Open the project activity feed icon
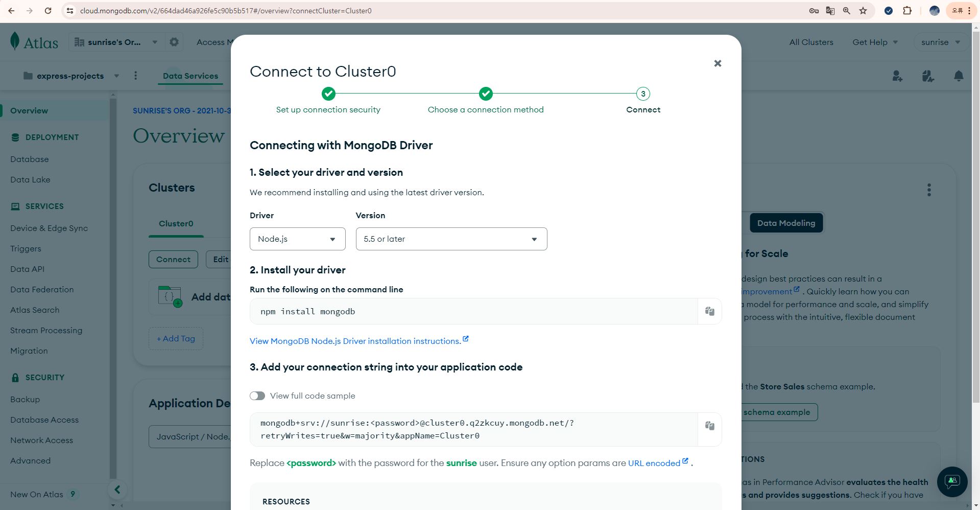This screenshot has width=980, height=510. [928, 76]
